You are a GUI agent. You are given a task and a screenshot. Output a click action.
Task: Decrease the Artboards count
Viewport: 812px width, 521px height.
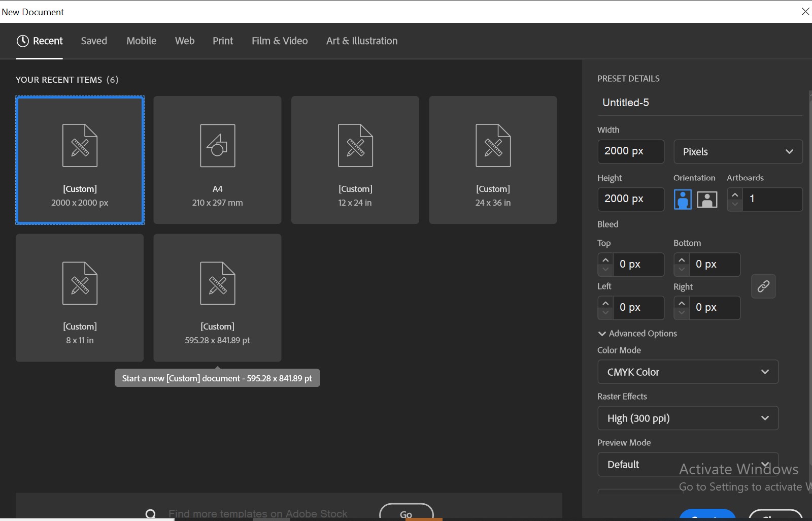(x=735, y=205)
